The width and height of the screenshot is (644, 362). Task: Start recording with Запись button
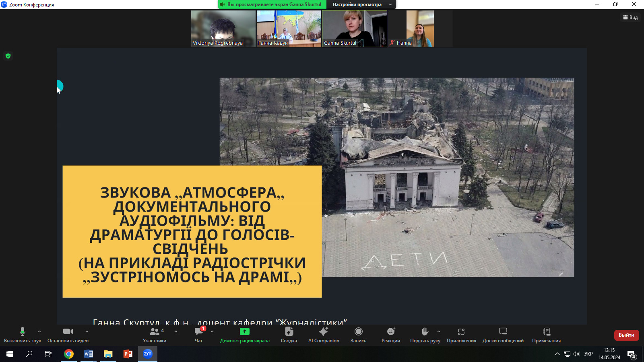(358, 332)
